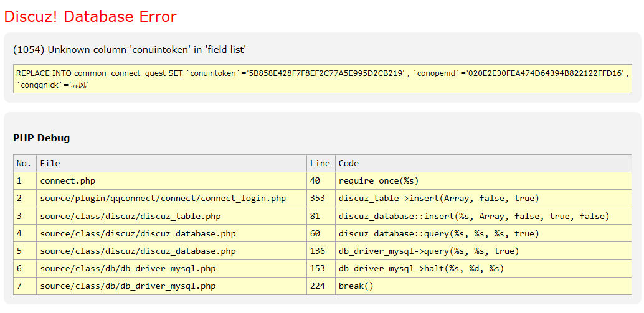644x313 pixels.
Task: Select the connect.php file cell
Action: coord(68,181)
